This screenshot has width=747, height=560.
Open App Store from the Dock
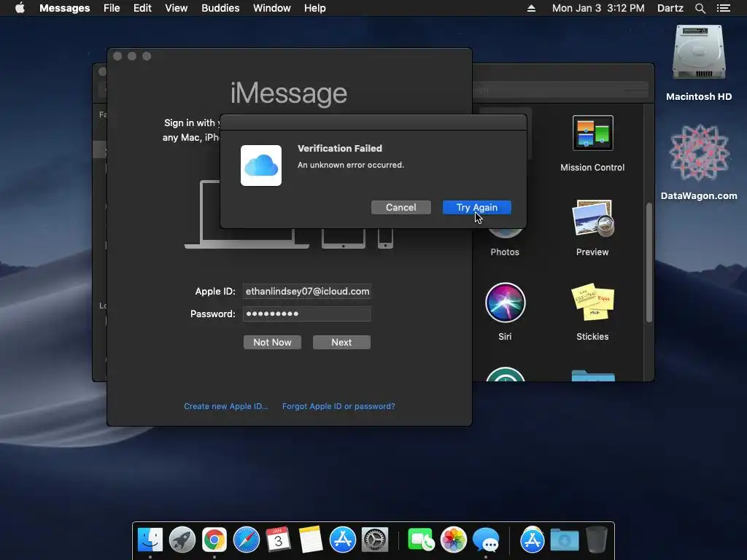click(x=343, y=540)
